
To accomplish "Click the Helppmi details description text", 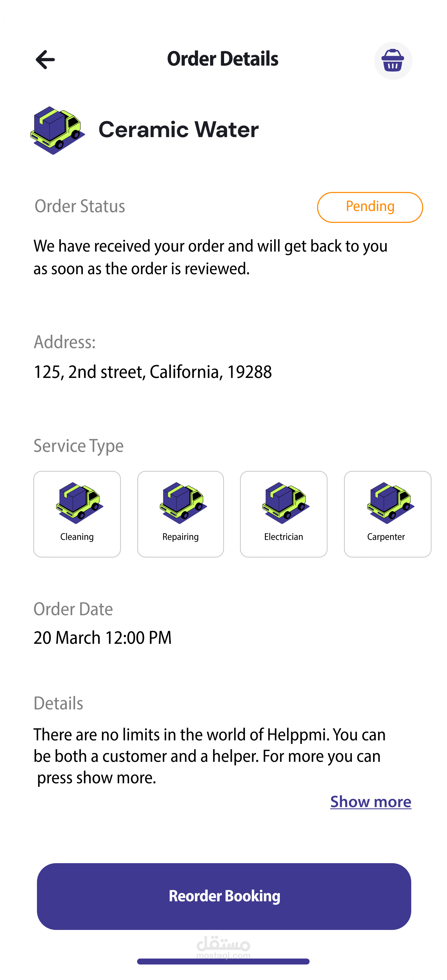I will (x=209, y=756).
